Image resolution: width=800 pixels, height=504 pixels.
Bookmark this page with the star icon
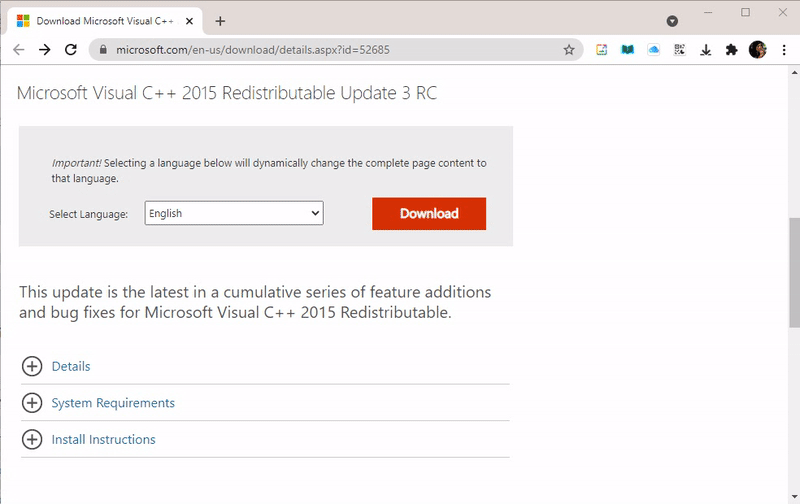tap(569, 50)
